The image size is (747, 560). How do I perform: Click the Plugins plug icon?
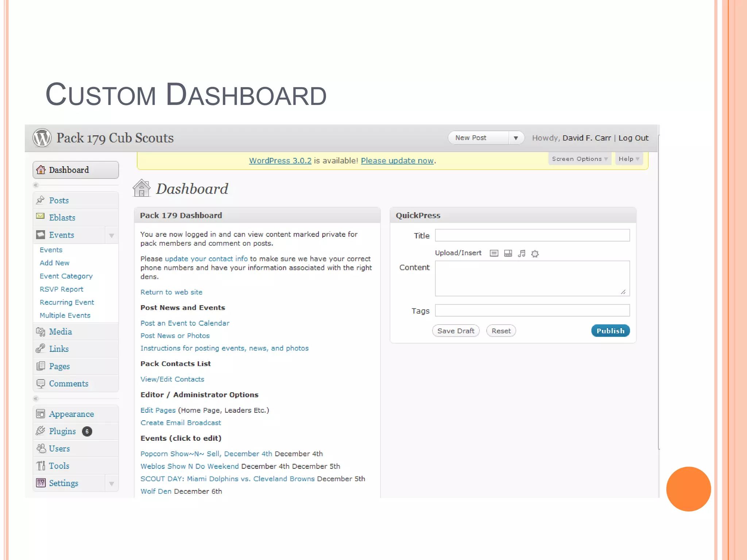point(40,431)
